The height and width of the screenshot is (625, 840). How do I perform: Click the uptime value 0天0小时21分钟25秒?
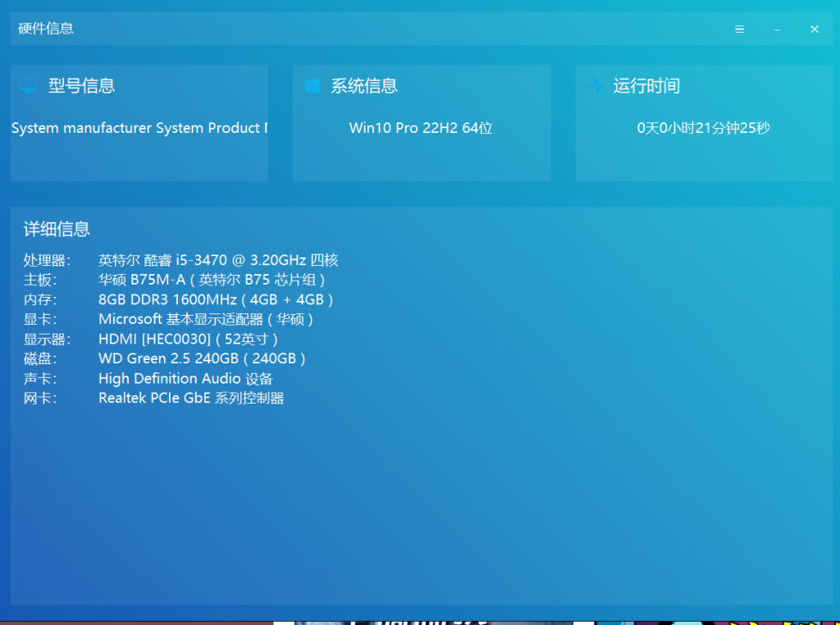tap(704, 129)
